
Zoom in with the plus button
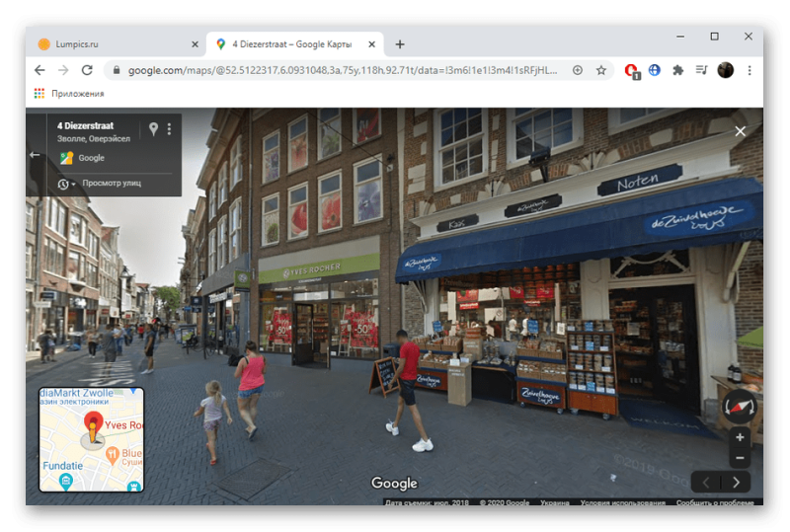pyautogui.click(x=740, y=437)
